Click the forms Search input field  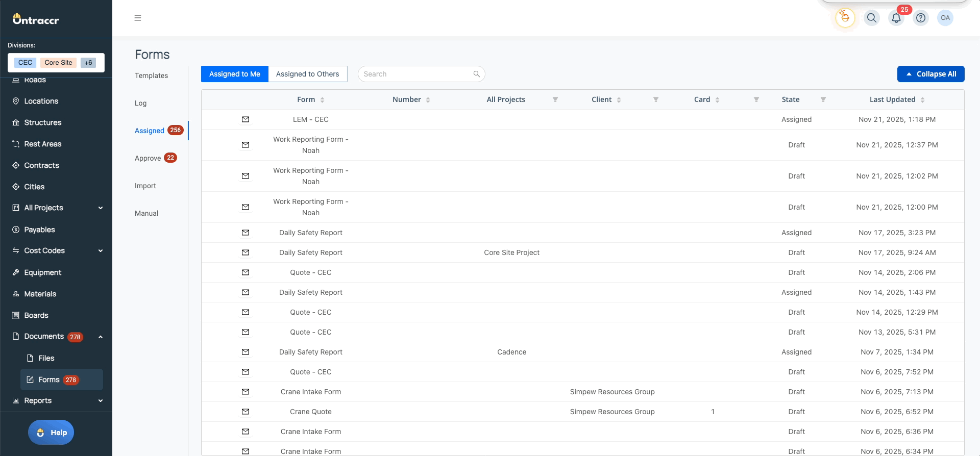coord(416,74)
